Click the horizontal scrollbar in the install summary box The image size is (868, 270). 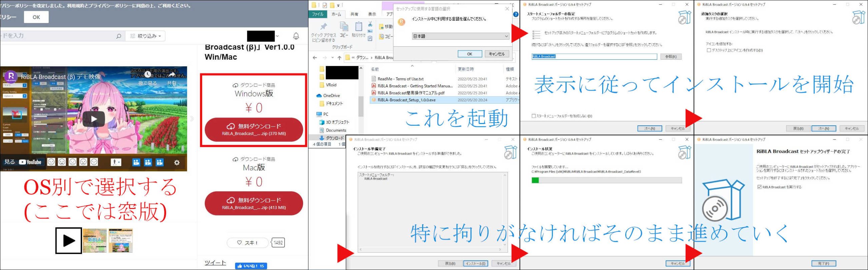(430, 250)
